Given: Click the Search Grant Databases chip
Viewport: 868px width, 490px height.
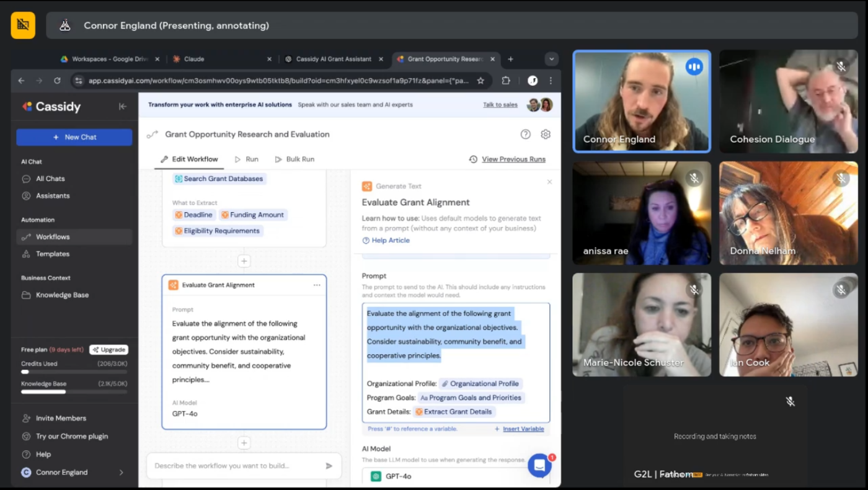Looking at the screenshot, I should point(219,179).
